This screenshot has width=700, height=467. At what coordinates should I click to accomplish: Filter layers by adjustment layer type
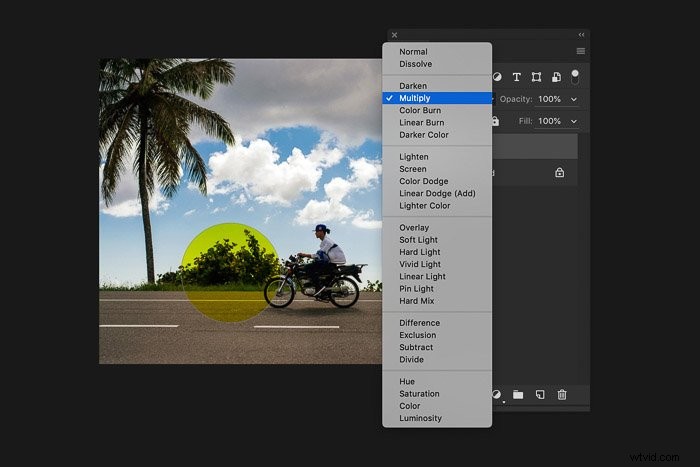pos(497,77)
